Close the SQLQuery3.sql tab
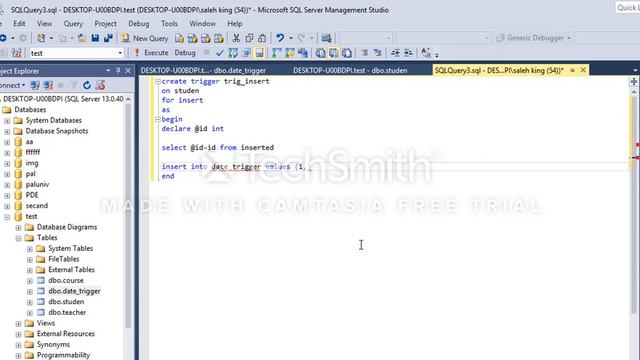This screenshot has height=360, width=640. (583, 70)
